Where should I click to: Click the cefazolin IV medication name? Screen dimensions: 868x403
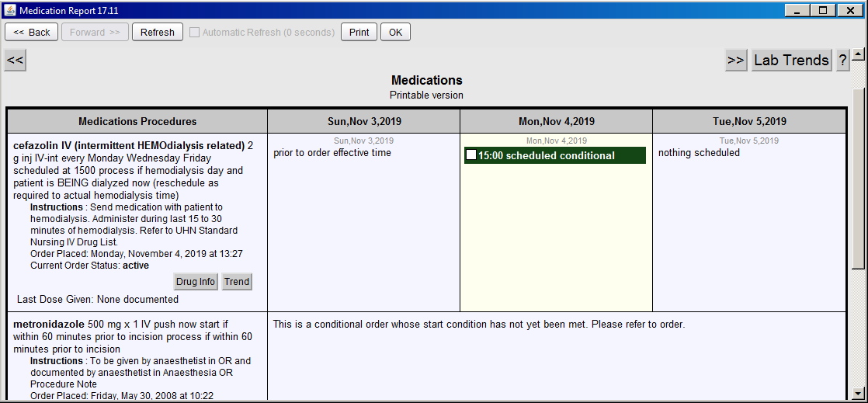129,146
